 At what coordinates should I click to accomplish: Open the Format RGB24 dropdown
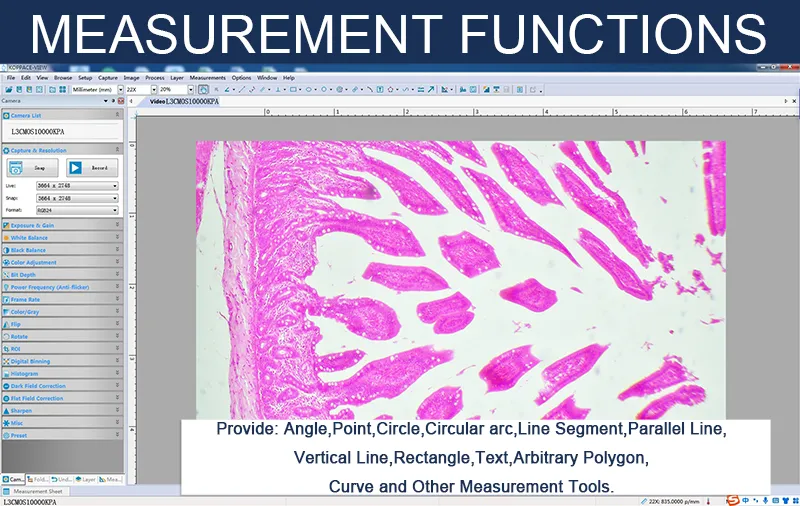pyautogui.click(x=77, y=211)
